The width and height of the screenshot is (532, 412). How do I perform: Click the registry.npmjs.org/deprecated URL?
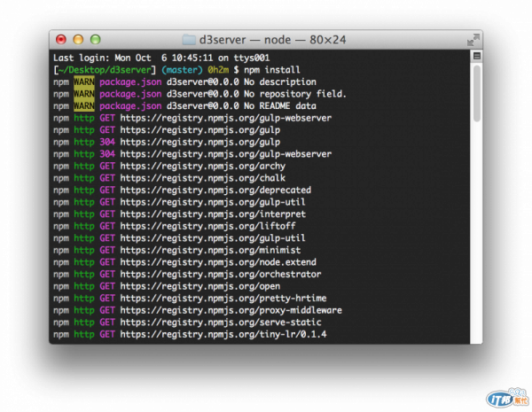[215, 190]
